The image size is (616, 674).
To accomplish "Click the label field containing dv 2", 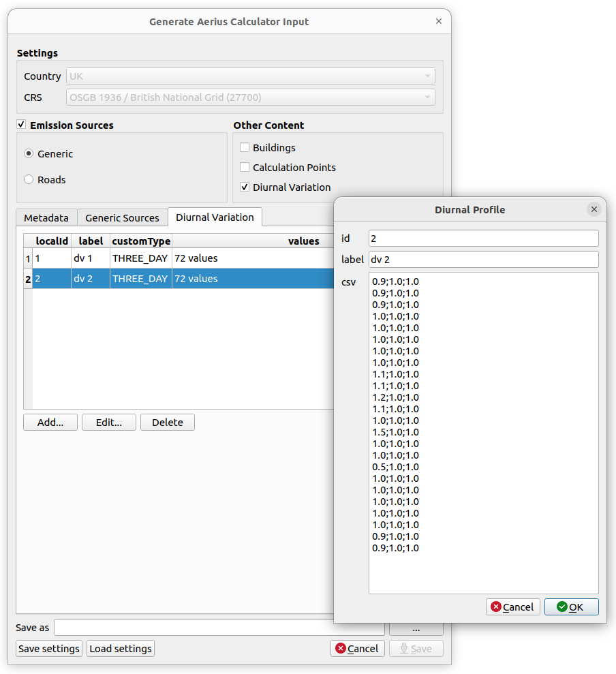I will (x=483, y=259).
